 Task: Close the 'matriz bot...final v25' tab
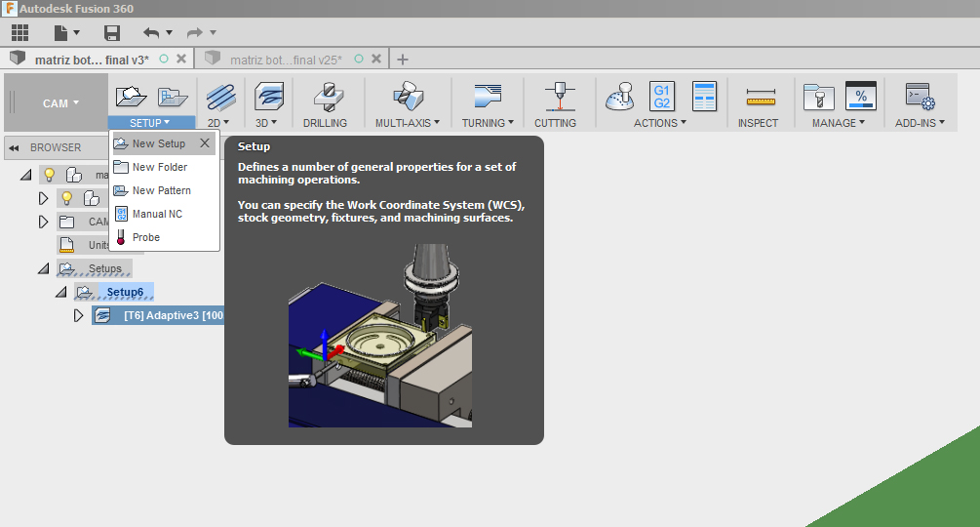pyautogui.click(x=376, y=59)
